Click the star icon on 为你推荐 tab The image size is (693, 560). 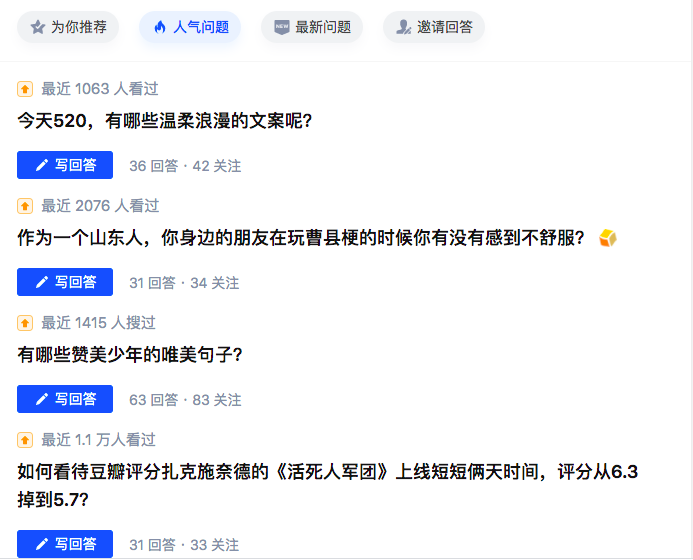click(x=38, y=27)
